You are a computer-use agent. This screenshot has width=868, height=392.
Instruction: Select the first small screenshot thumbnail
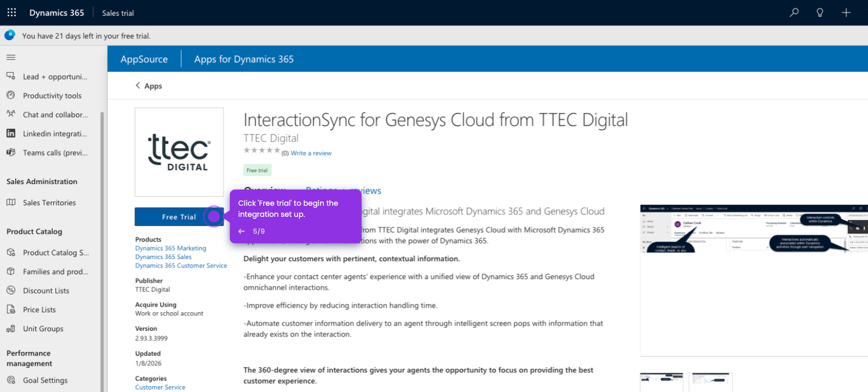(661, 382)
